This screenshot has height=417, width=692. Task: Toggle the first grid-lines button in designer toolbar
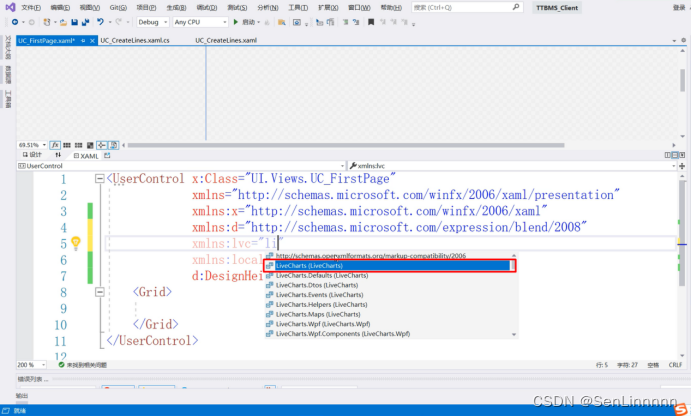tap(67, 145)
